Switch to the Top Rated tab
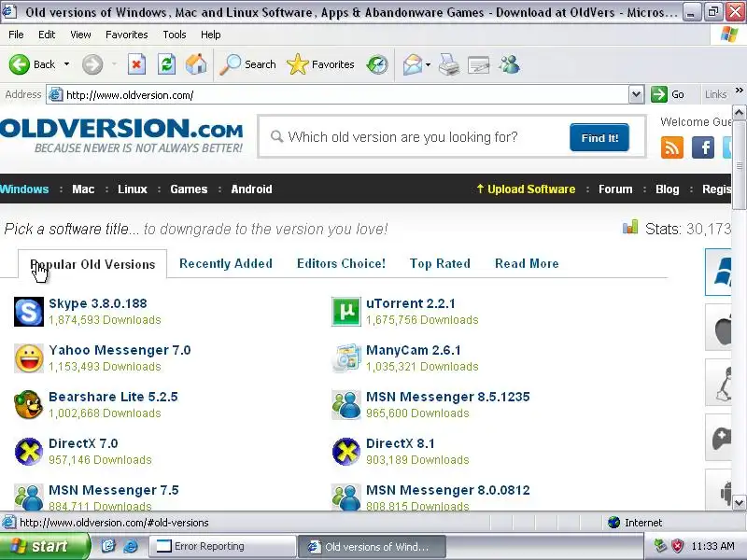 point(440,263)
